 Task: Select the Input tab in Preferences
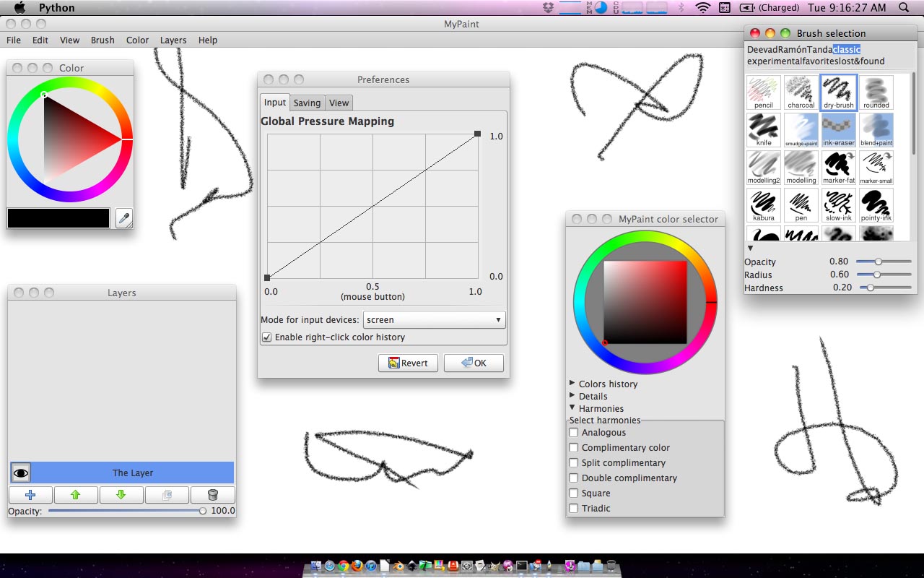coord(275,102)
